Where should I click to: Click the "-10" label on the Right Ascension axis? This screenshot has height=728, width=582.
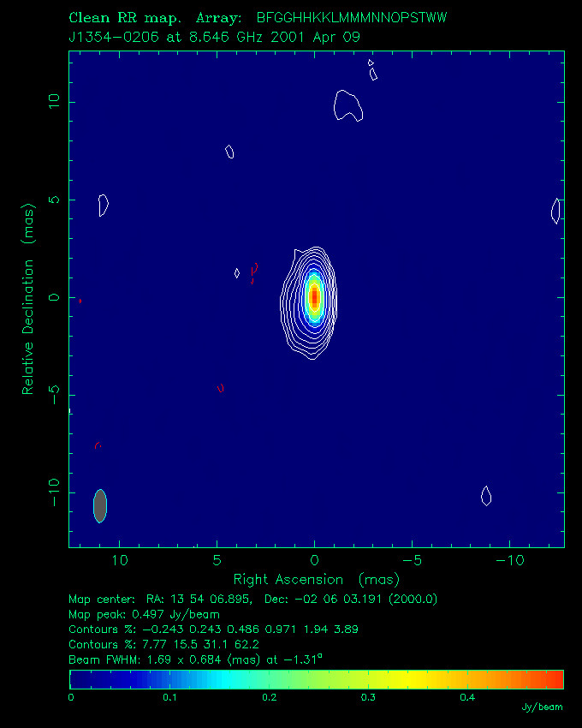(510, 560)
